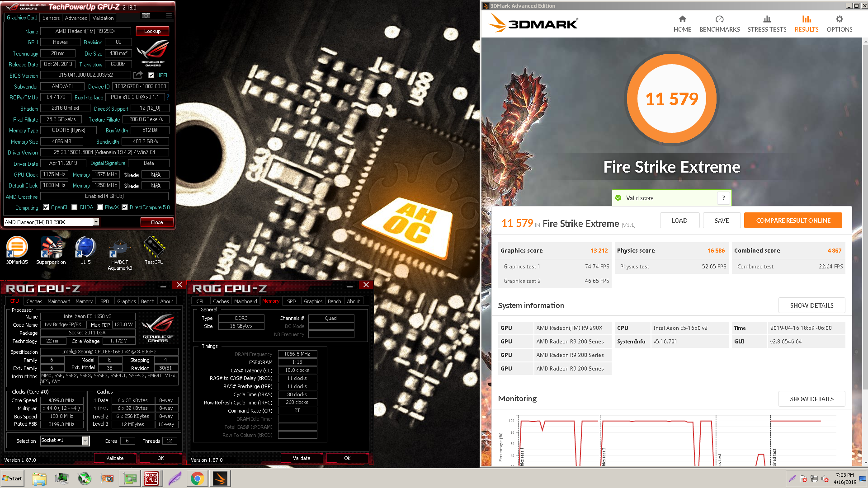Click the taskbar clock showing 7:03 PM
The width and height of the screenshot is (868, 488).
[845, 479]
